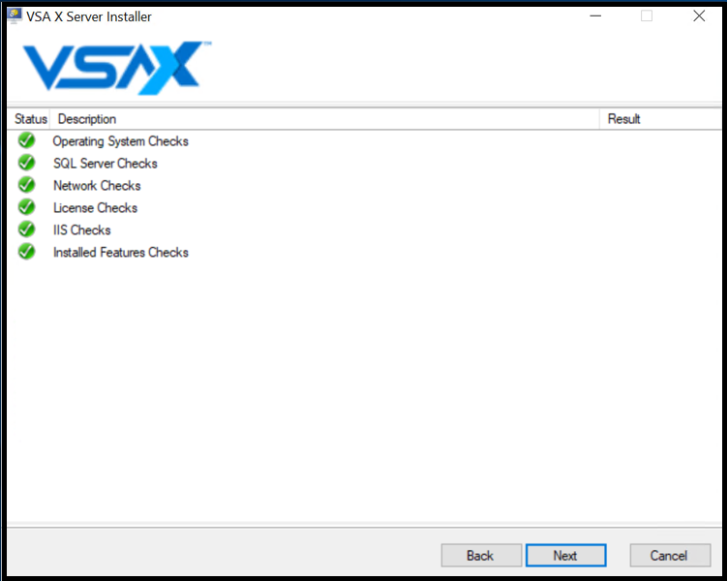
Task: Click the Network Checks status checkmark icon
Action: point(26,185)
